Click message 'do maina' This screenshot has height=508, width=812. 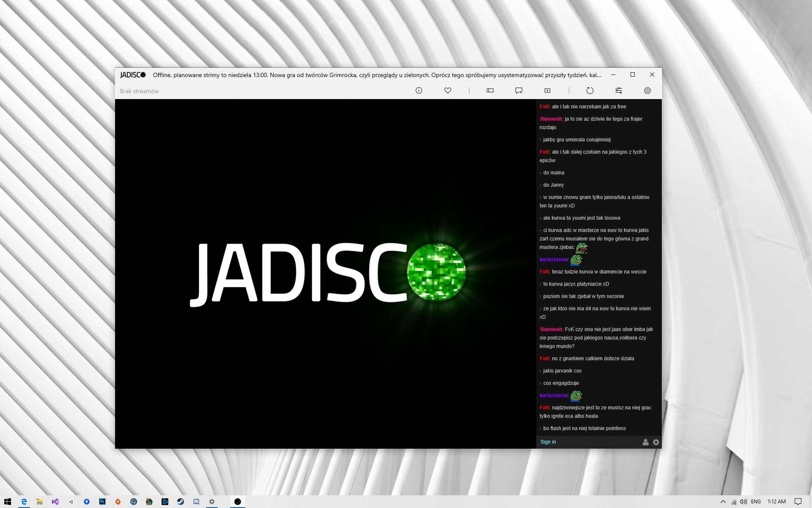point(554,173)
